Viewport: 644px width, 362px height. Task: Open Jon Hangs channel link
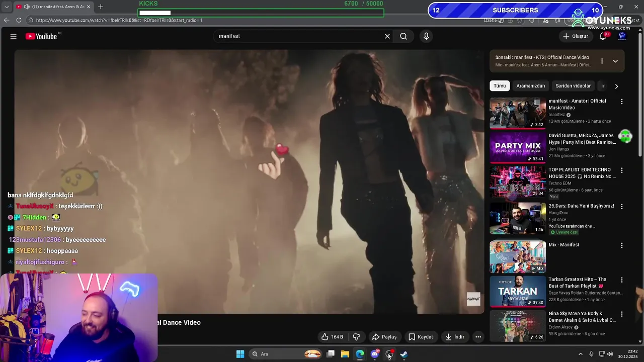click(x=558, y=149)
